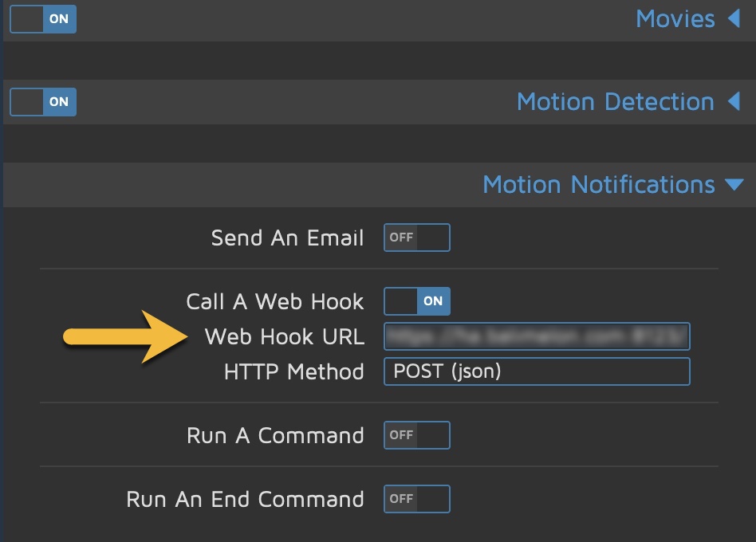This screenshot has height=542, width=756.
Task: Click inside the Web Hook URL field
Action: (x=537, y=336)
